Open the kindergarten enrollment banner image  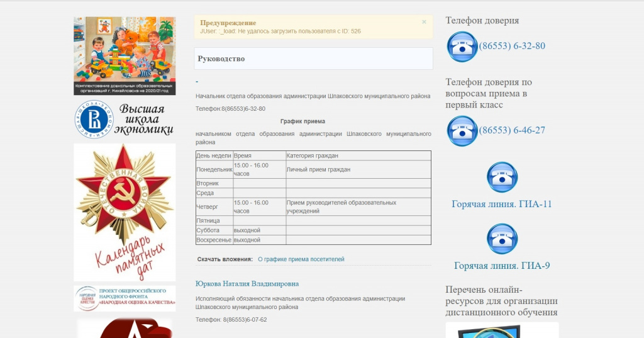tap(125, 56)
